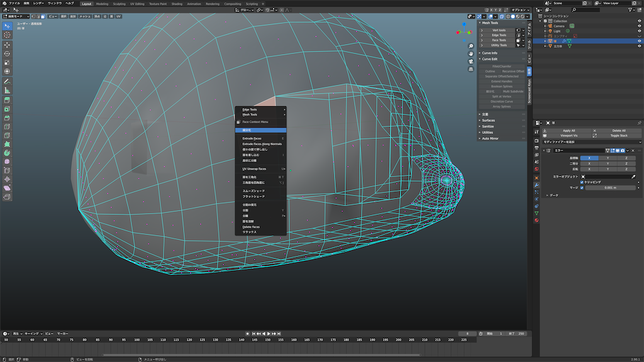Pick the Measure ruler tool
This screenshot has width=644, height=362.
pos(7,90)
